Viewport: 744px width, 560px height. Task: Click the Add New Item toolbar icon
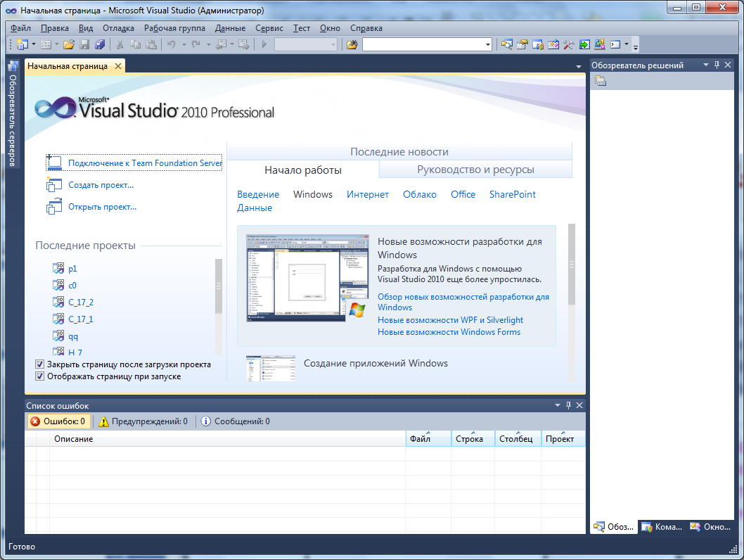pyautogui.click(x=46, y=44)
